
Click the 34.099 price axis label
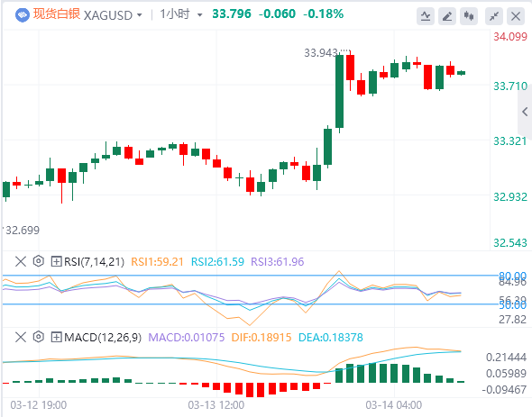tap(510, 37)
